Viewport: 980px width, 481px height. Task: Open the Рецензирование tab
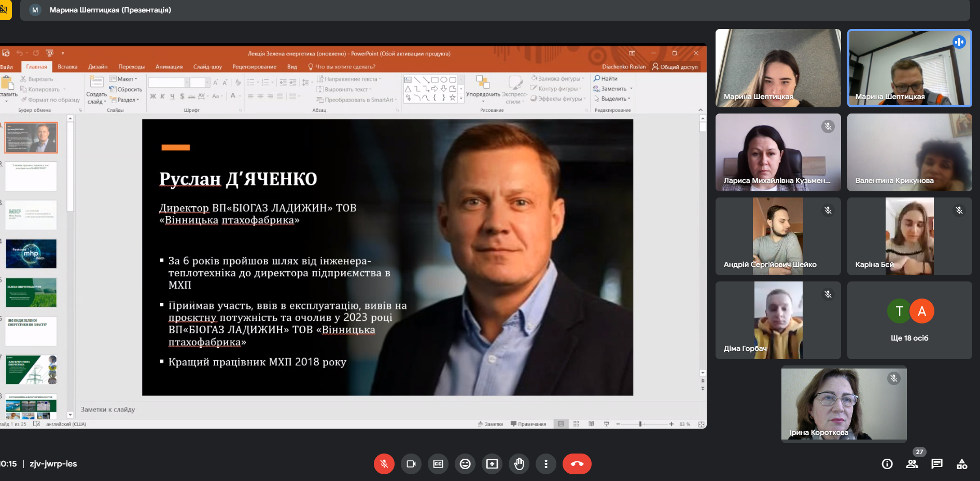(254, 67)
